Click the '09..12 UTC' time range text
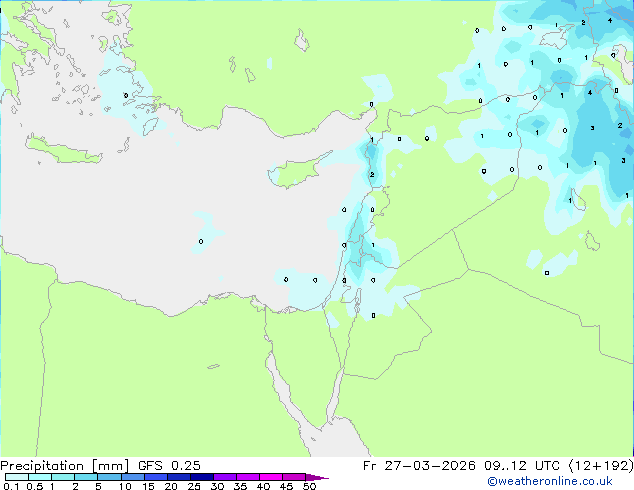 point(522,466)
